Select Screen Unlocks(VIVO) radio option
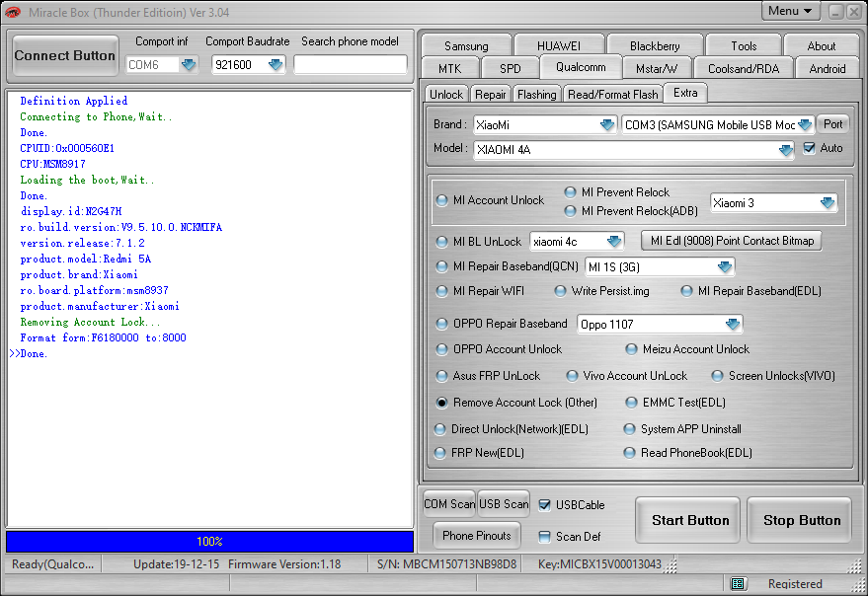The height and width of the screenshot is (596, 868). pos(718,376)
